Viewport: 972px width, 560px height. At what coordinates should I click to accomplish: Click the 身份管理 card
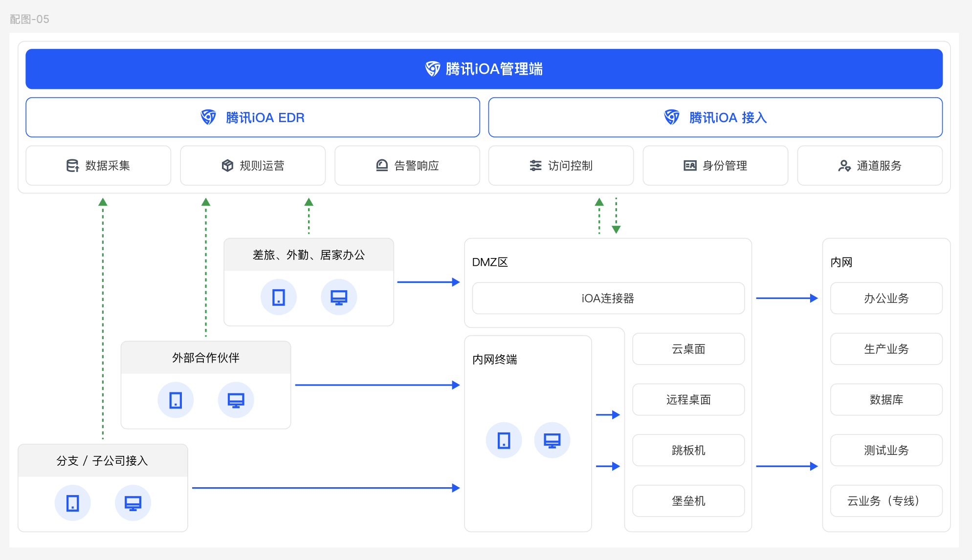point(715,166)
